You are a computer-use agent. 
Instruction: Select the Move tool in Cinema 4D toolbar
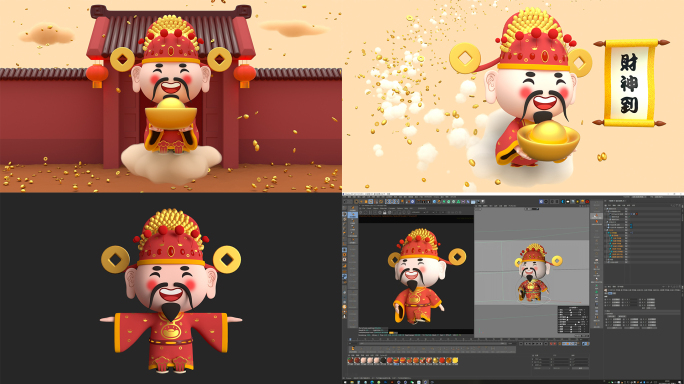(x=361, y=202)
